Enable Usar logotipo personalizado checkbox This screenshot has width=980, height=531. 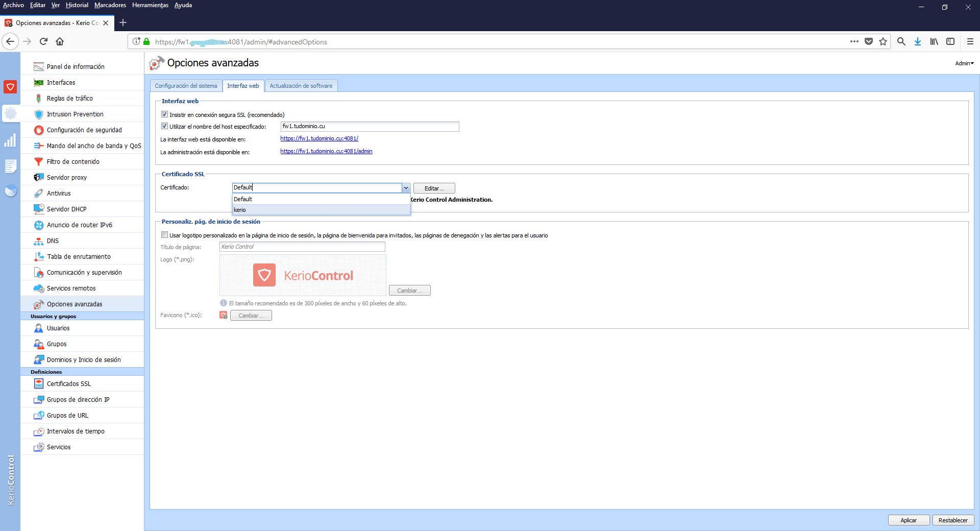point(164,235)
